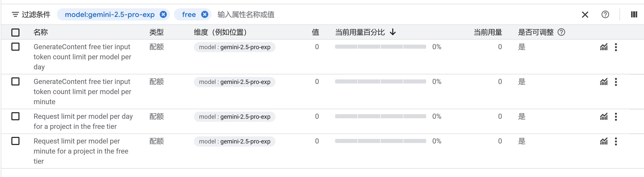
Task: Check the input token count per day row
Action: point(15,47)
